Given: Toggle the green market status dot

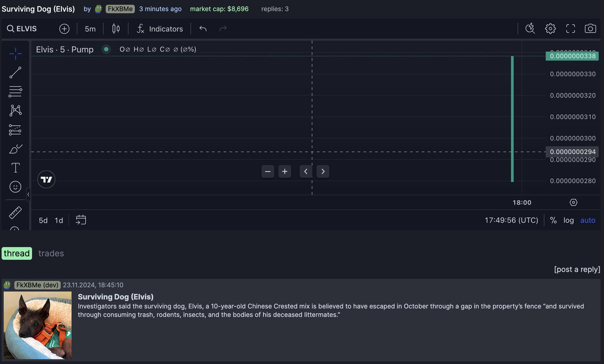Looking at the screenshot, I should (x=106, y=49).
